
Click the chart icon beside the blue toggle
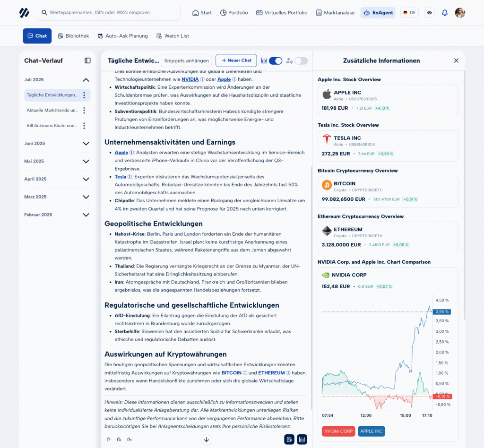tap(264, 61)
